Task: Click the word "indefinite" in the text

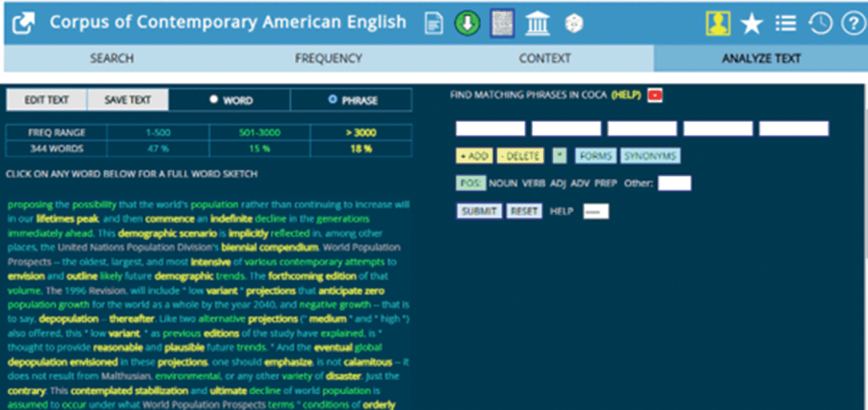Action: click(x=231, y=219)
